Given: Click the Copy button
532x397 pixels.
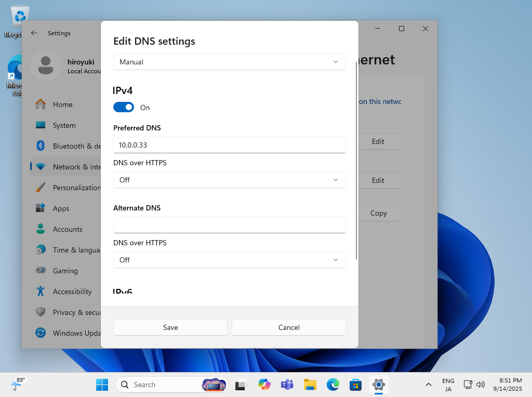Looking at the screenshot, I should click(378, 213).
